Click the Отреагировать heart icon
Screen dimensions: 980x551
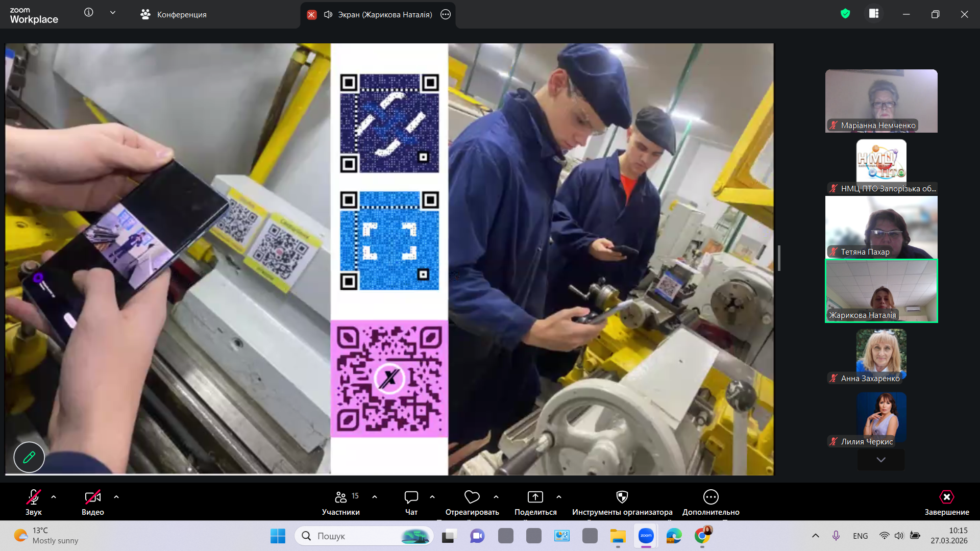(x=472, y=497)
